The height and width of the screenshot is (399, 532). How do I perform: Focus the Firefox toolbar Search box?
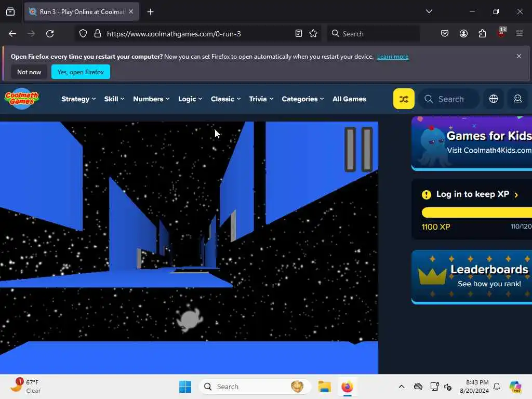373,34
